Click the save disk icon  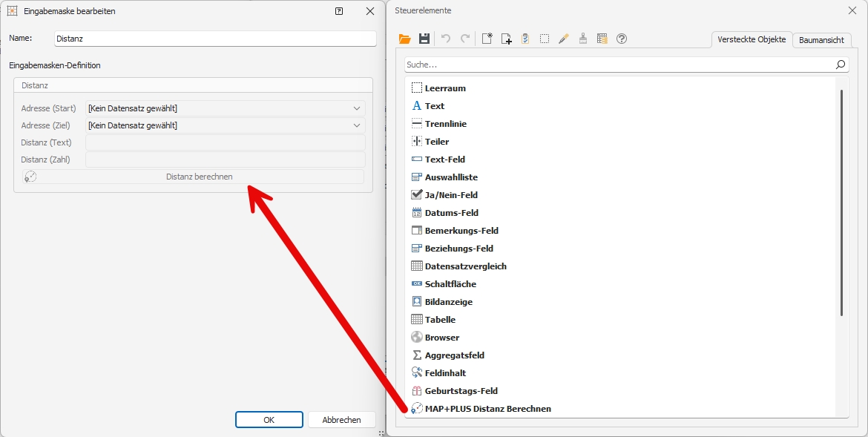(x=424, y=39)
